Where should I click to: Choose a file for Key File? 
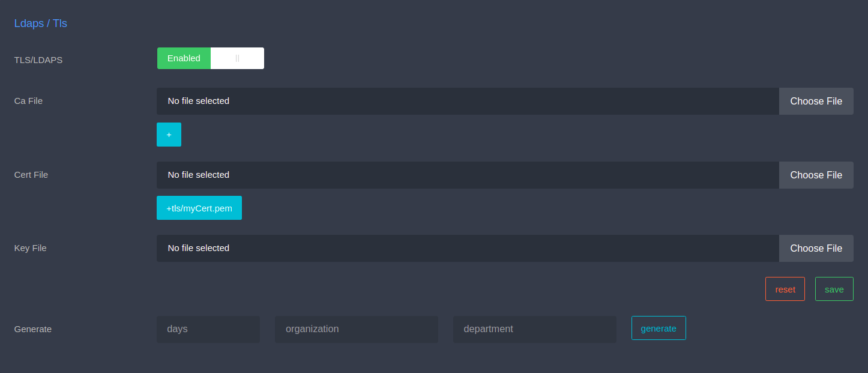pos(816,248)
